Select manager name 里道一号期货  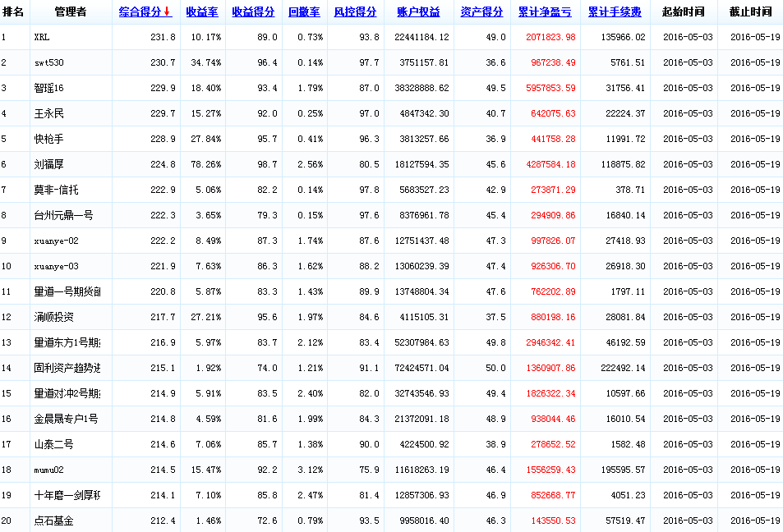pyautogui.click(x=67, y=292)
